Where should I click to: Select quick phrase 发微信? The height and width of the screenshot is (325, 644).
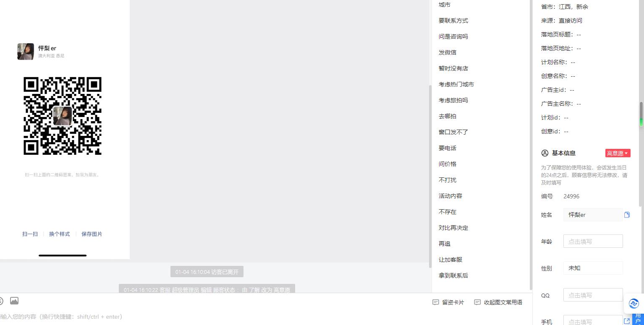click(x=448, y=52)
